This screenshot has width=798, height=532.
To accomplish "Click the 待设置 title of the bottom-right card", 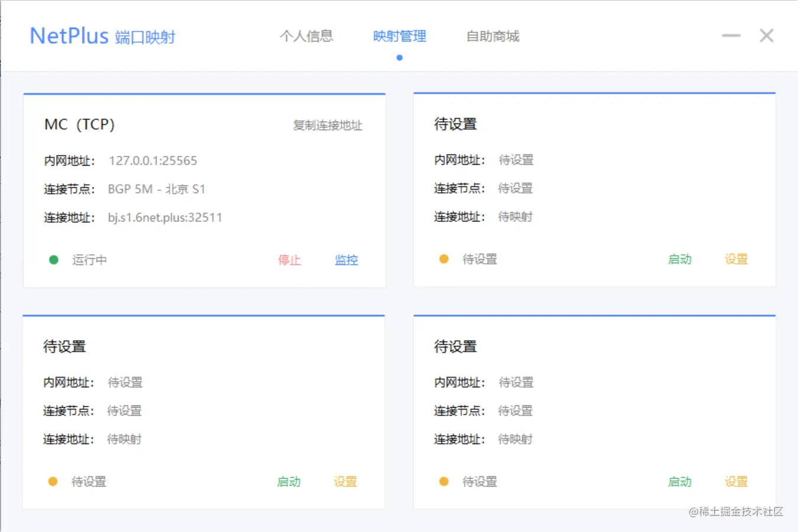I will click(455, 347).
